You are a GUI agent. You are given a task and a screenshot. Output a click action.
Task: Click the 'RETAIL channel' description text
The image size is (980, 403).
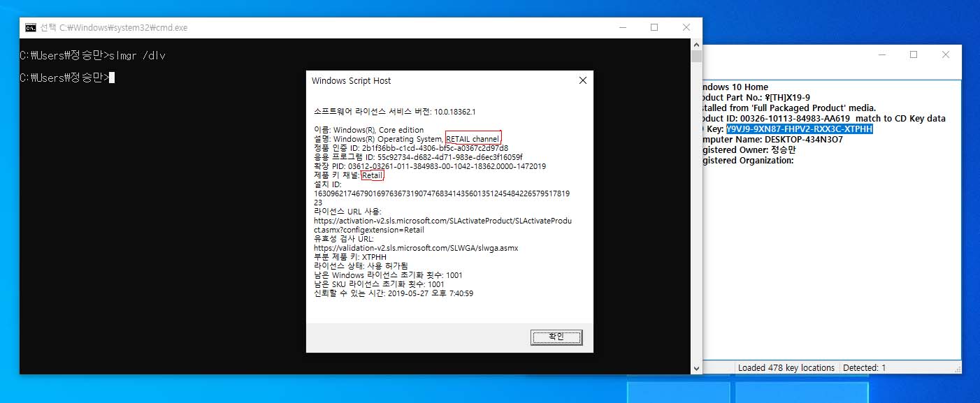(473, 139)
